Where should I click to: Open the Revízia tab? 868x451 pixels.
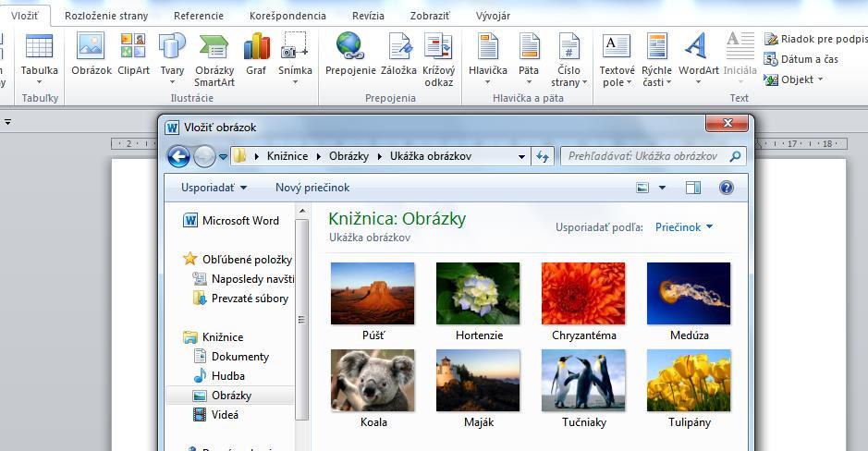pos(368,16)
